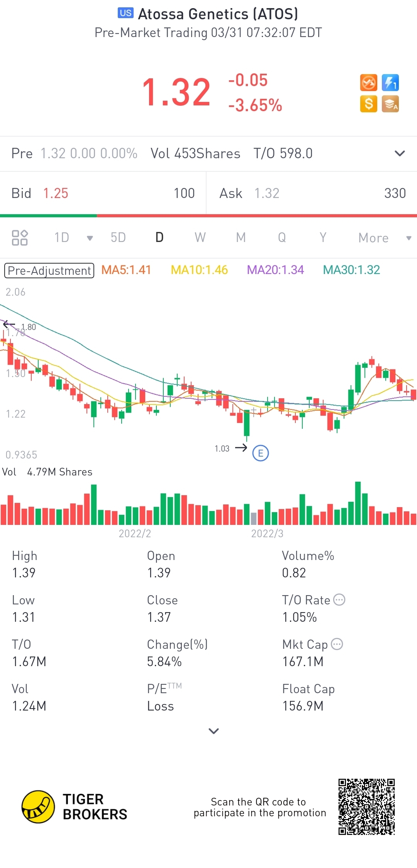This screenshot has width=417, height=868.
Task: Tap the promotion QR code
Action: [x=367, y=807]
